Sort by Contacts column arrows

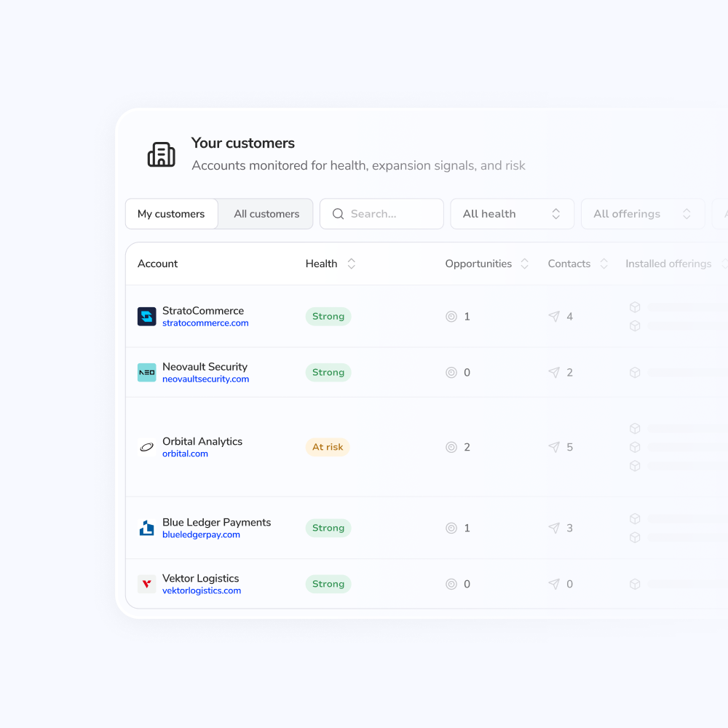[x=604, y=264]
